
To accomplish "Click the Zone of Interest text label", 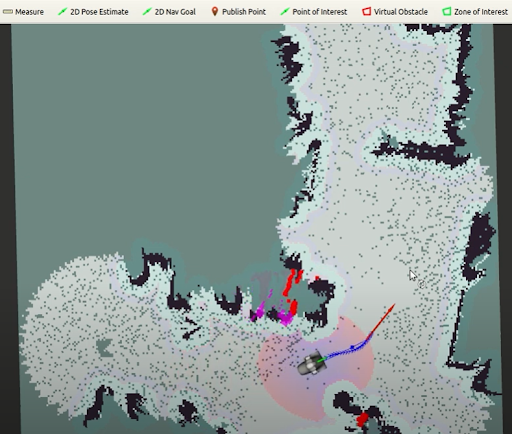I will coord(481,12).
